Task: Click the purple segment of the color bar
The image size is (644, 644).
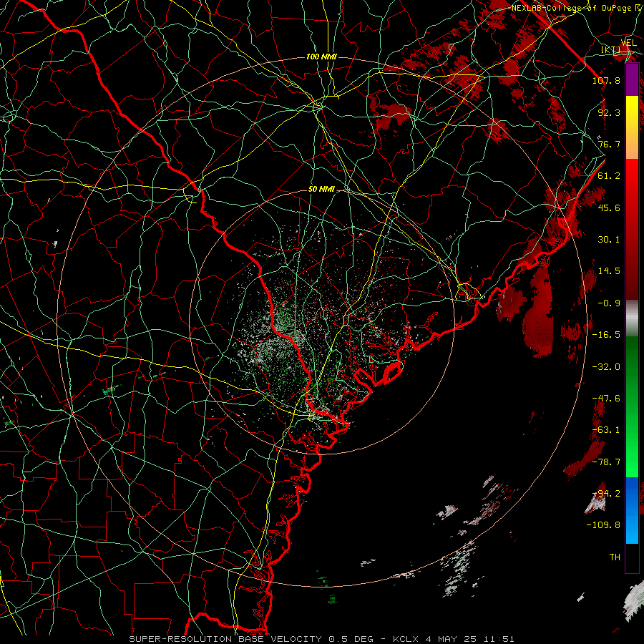Action: click(632, 80)
